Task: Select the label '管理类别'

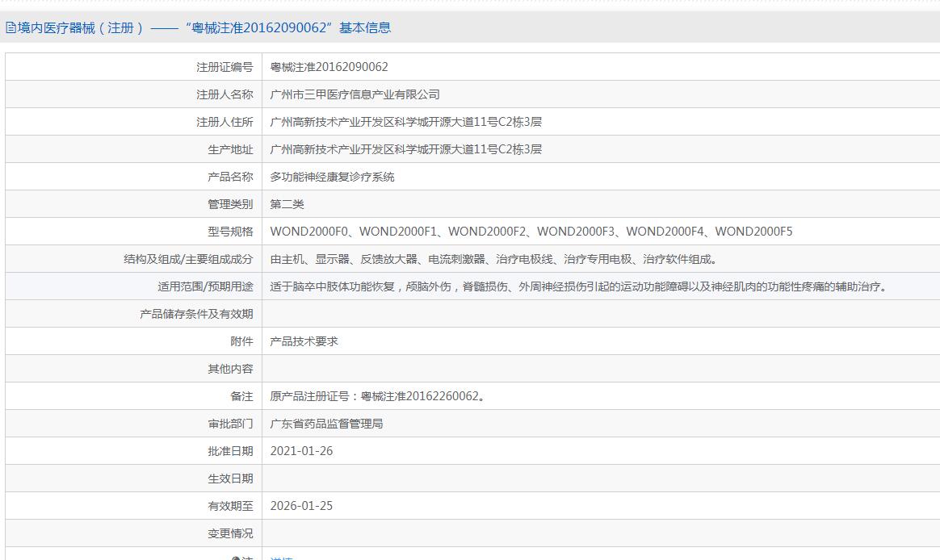Action: point(231,204)
